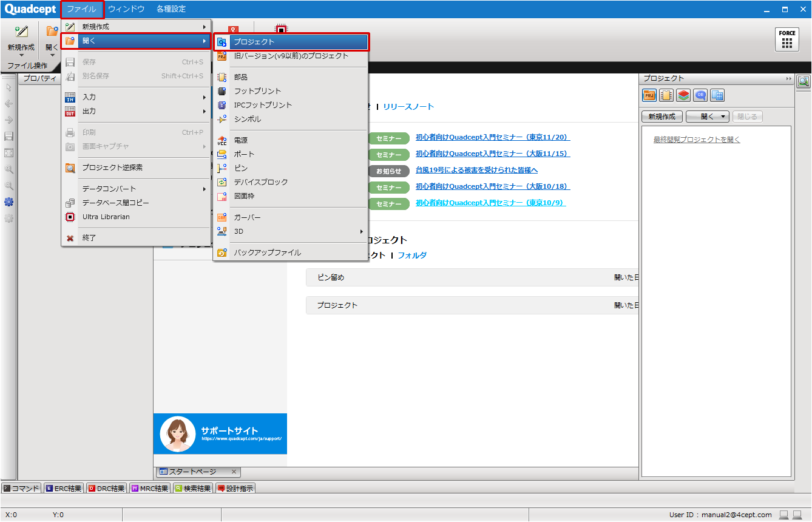812x522 pixels.
Task: Switch to the 検索結果 tab
Action: (x=193, y=488)
